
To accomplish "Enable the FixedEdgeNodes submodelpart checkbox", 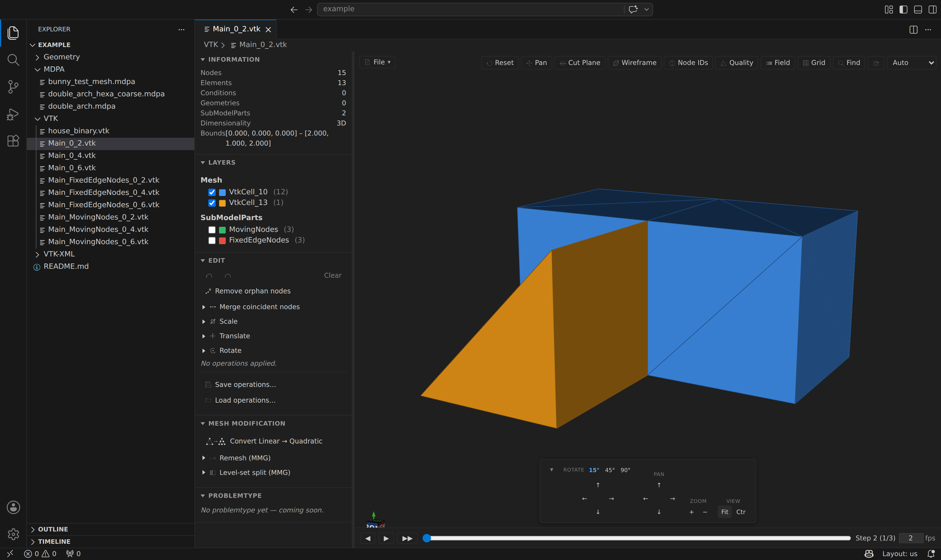I will (212, 240).
